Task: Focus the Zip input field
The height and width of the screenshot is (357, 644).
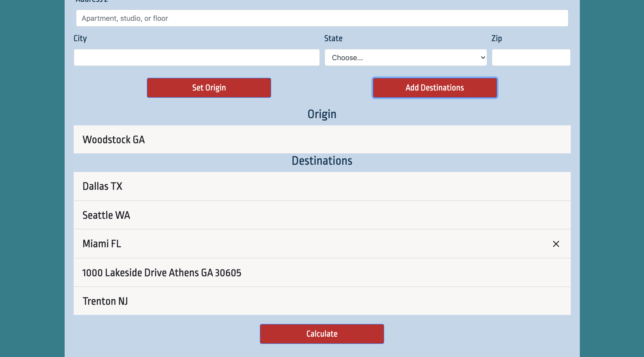Action: pos(531,58)
